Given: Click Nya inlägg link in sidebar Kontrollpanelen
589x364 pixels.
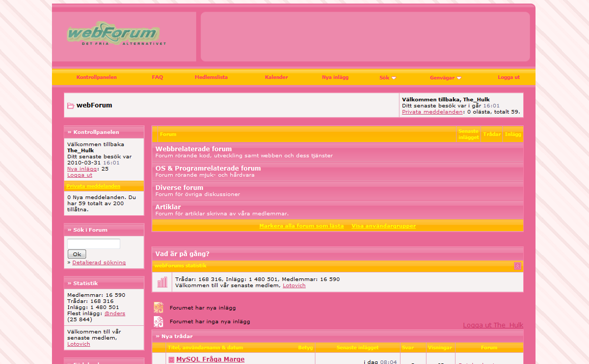Looking at the screenshot, I should (82, 169).
